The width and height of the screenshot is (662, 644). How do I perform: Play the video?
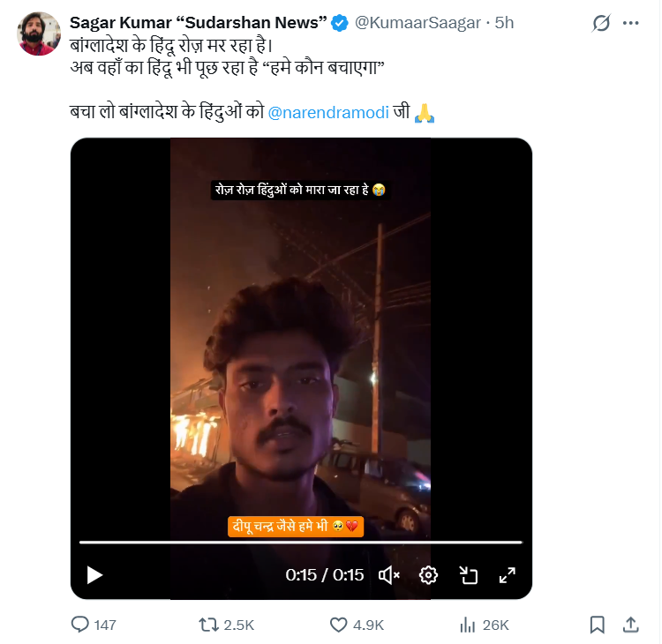coord(94,575)
